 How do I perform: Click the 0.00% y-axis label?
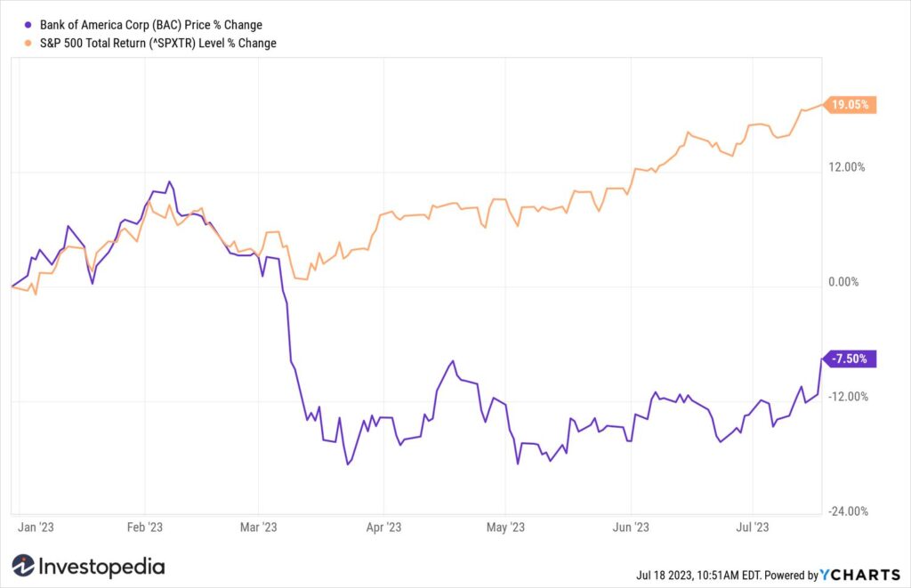843,282
